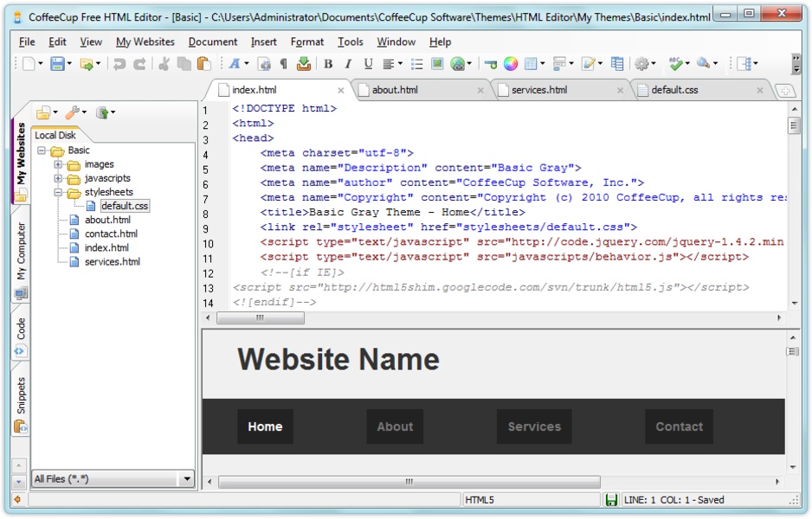This screenshot has width=812, height=519.
Task: Toggle Bold formatting button
Action: (328, 64)
